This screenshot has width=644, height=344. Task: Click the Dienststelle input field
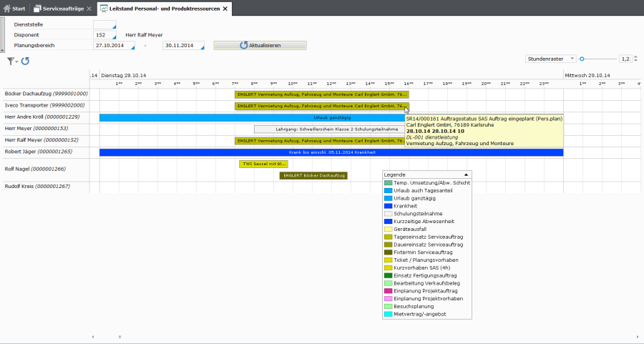(103, 24)
